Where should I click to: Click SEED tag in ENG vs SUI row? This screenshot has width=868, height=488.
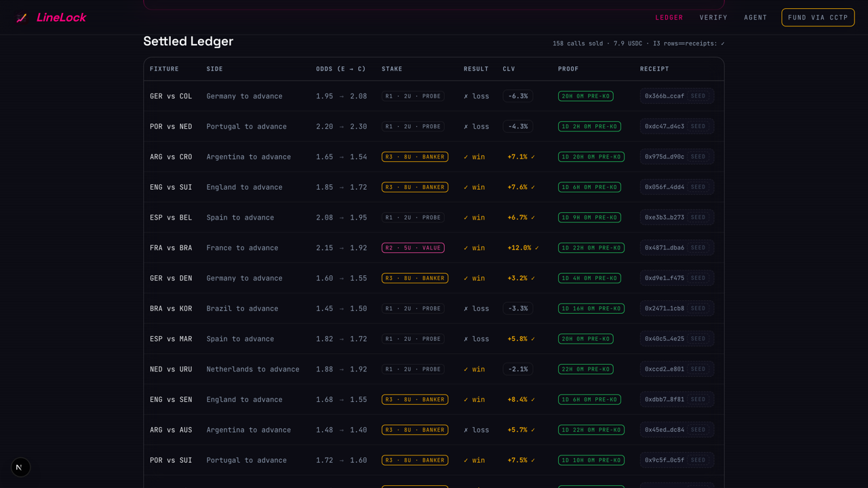pos(698,187)
